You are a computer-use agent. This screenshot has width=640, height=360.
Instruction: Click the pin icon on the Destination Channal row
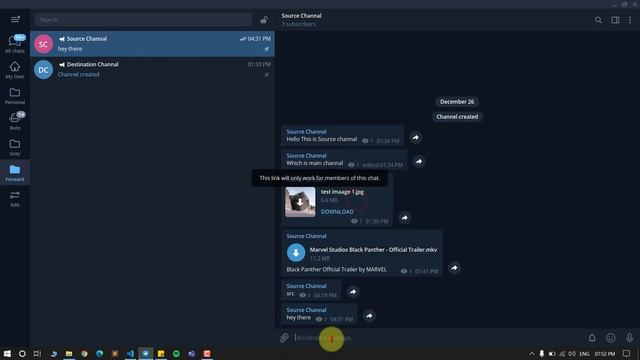click(267, 75)
